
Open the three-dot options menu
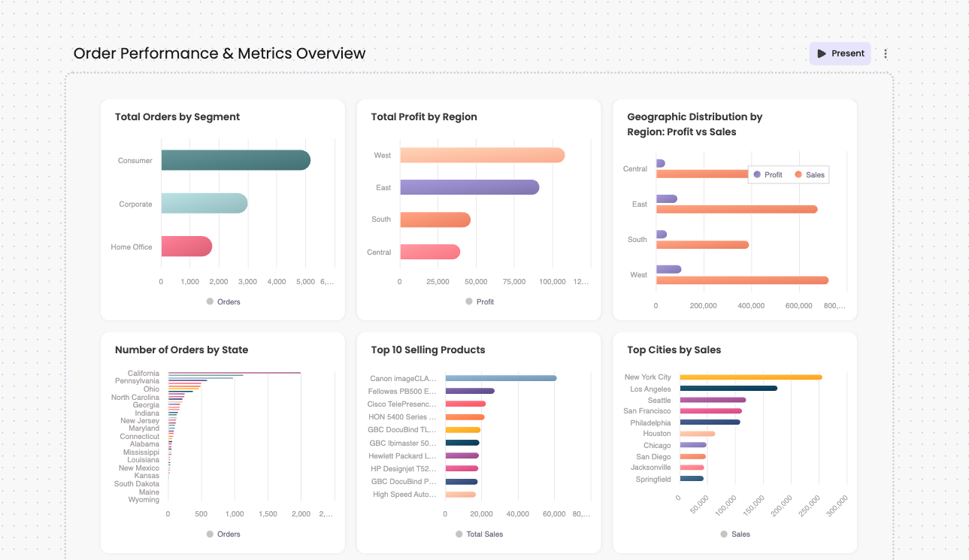tap(886, 53)
